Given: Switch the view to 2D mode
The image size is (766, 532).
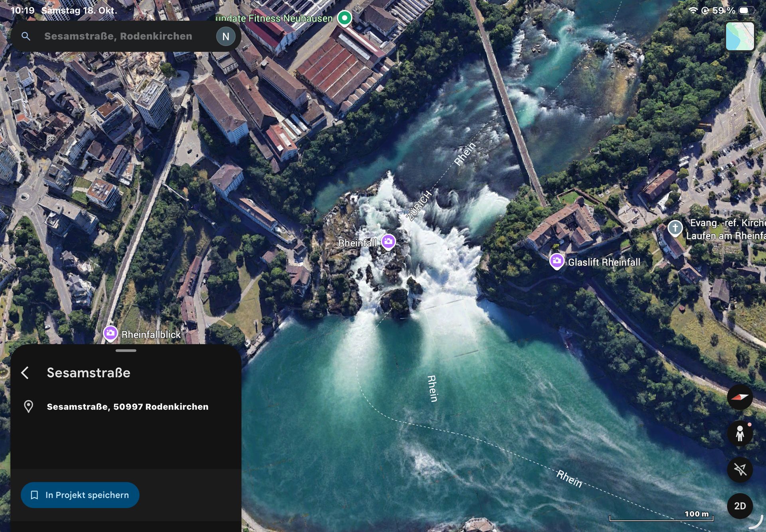Looking at the screenshot, I should (740, 506).
